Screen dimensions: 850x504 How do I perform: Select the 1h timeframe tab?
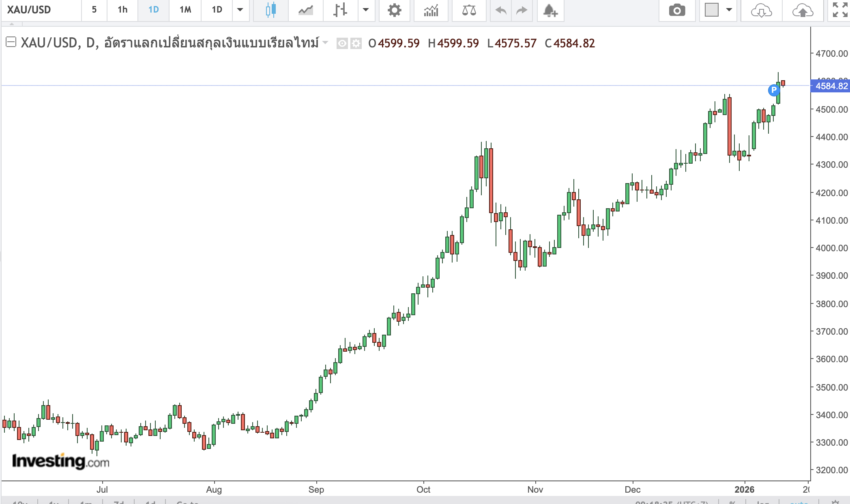(x=122, y=10)
